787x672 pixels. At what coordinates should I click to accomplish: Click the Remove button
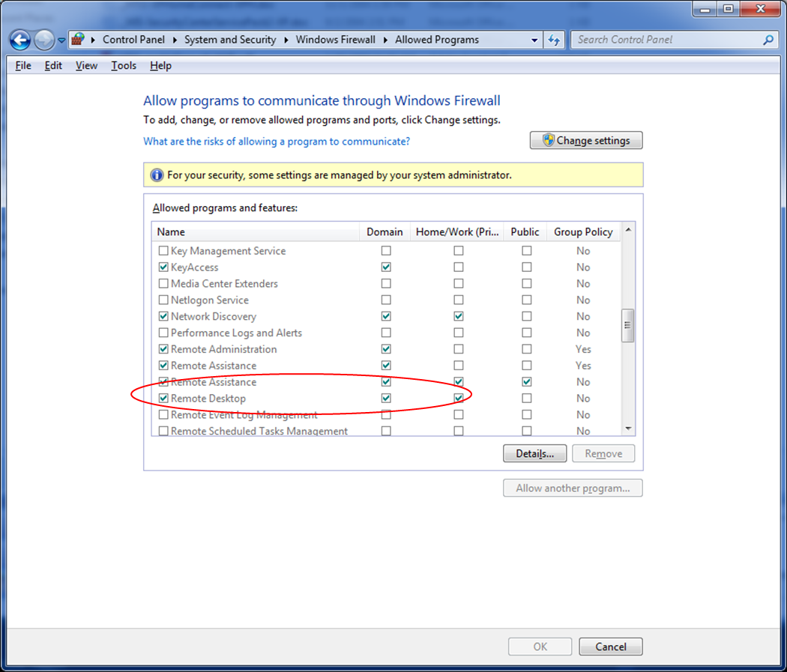point(603,453)
